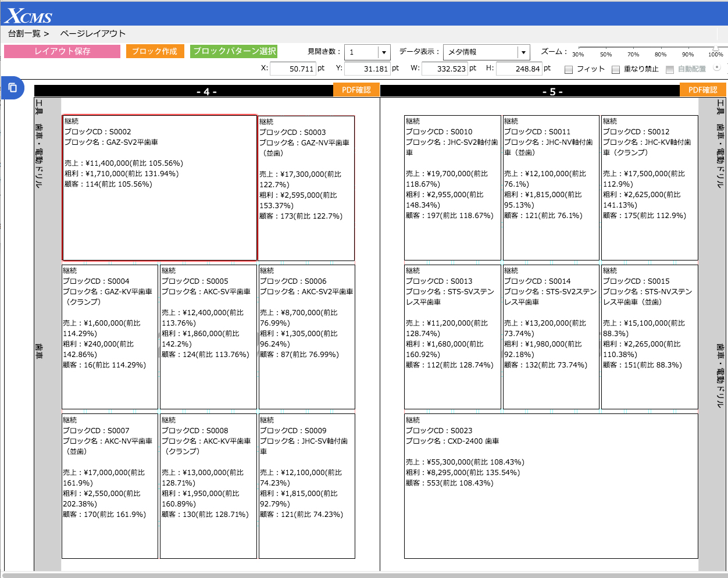The height and width of the screenshot is (578, 728).
Task: Click the radio dot beside 自動配置
Action: point(717,67)
